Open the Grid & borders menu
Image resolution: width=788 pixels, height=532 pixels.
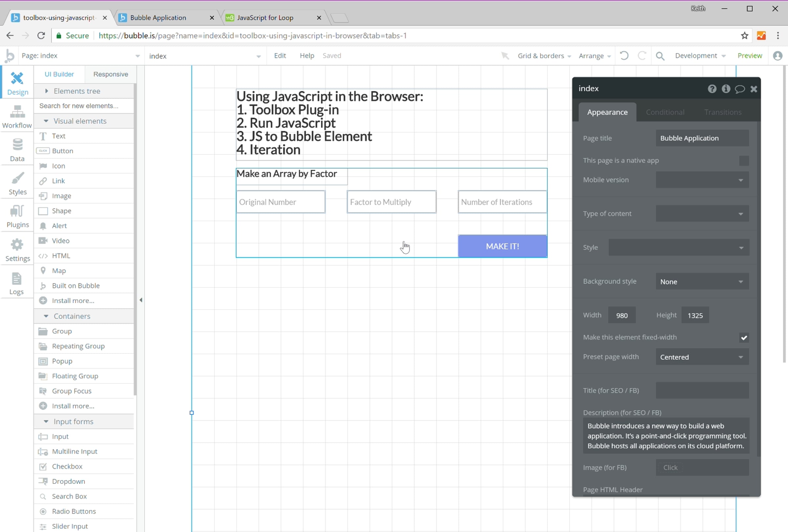544,55
